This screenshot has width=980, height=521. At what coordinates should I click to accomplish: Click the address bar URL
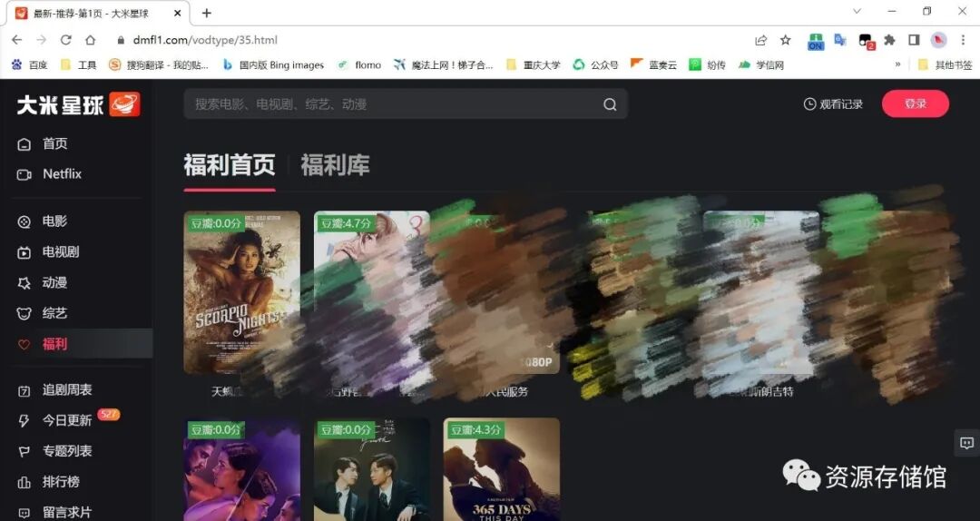(x=205, y=40)
